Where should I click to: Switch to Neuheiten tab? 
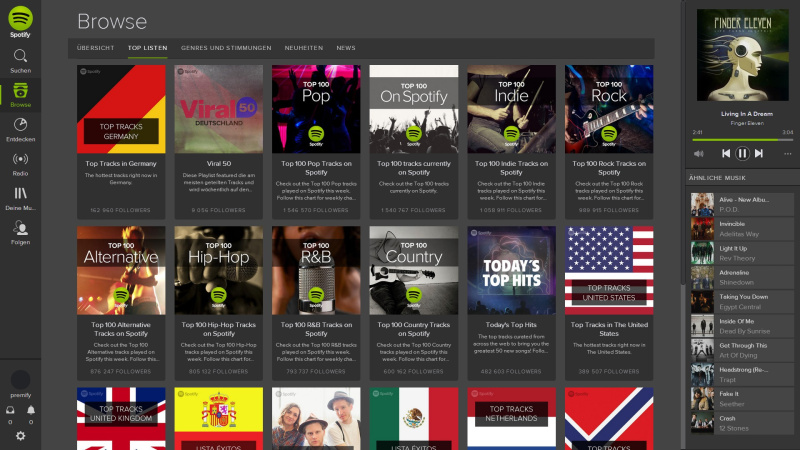304,48
